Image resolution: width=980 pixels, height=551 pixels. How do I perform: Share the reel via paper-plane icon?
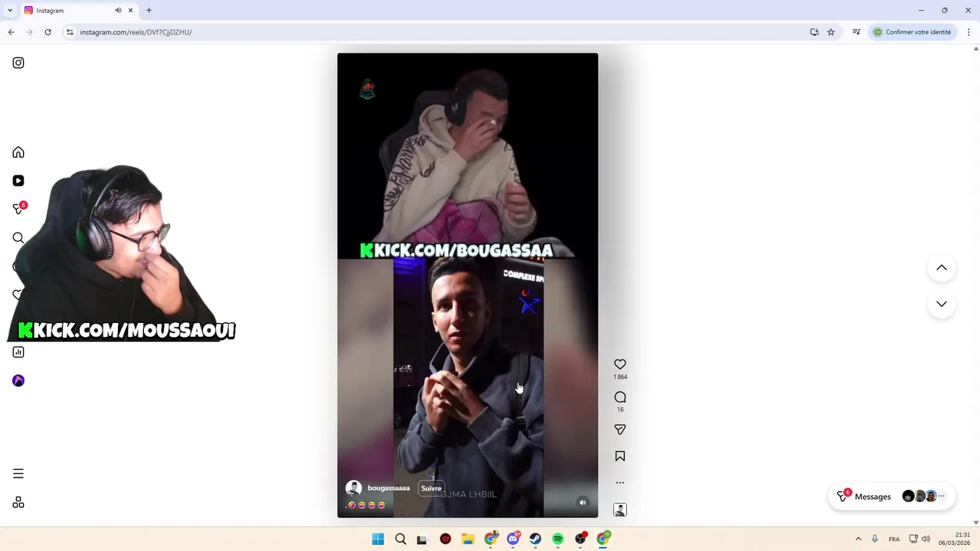tap(620, 429)
